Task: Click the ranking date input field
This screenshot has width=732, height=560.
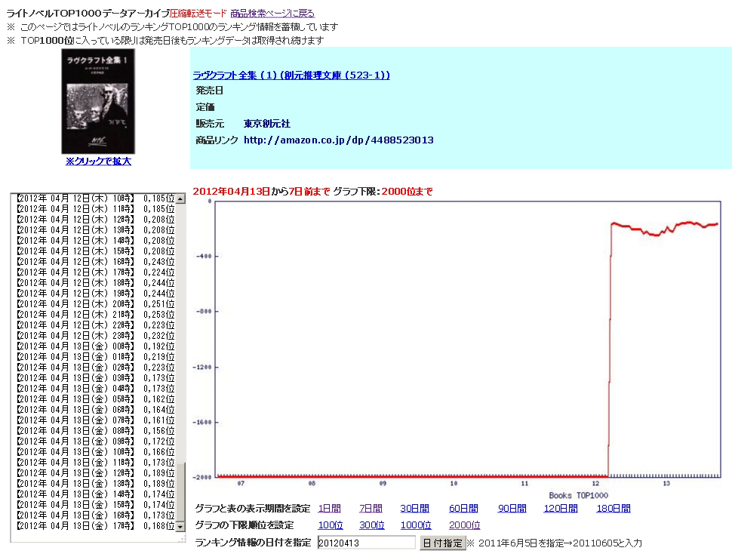Action: 366,543
